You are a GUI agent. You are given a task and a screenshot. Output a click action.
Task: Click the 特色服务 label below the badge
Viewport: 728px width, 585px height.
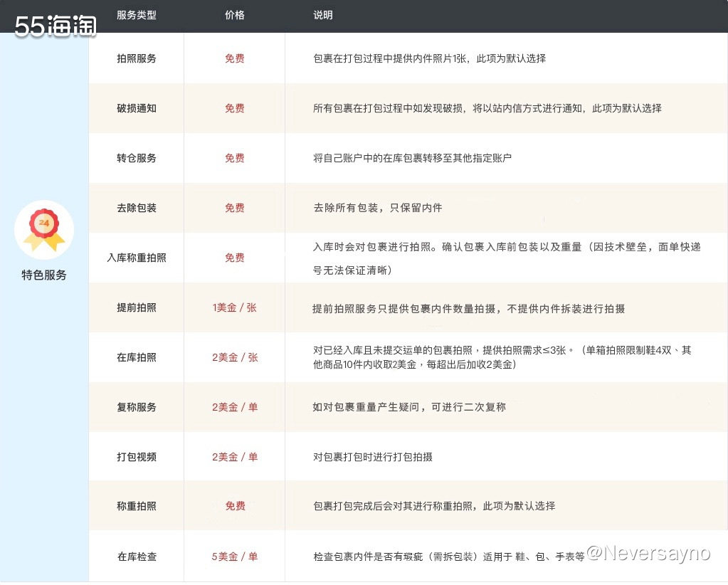(x=43, y=274)
